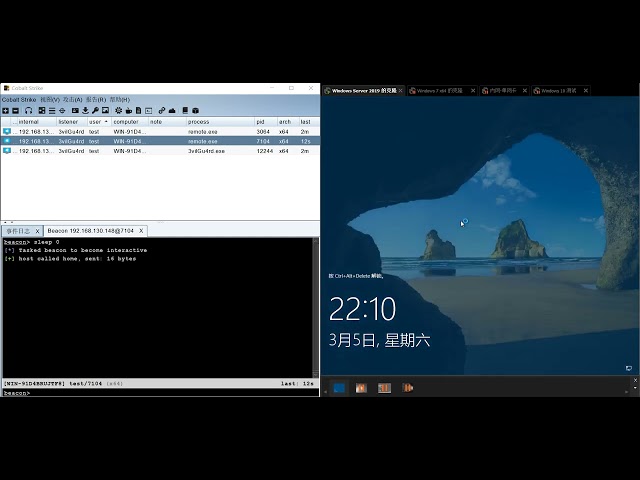Close the VM thumbnail bar
Image resolution: width=640 pixels, height=480 pixels.
635,380
